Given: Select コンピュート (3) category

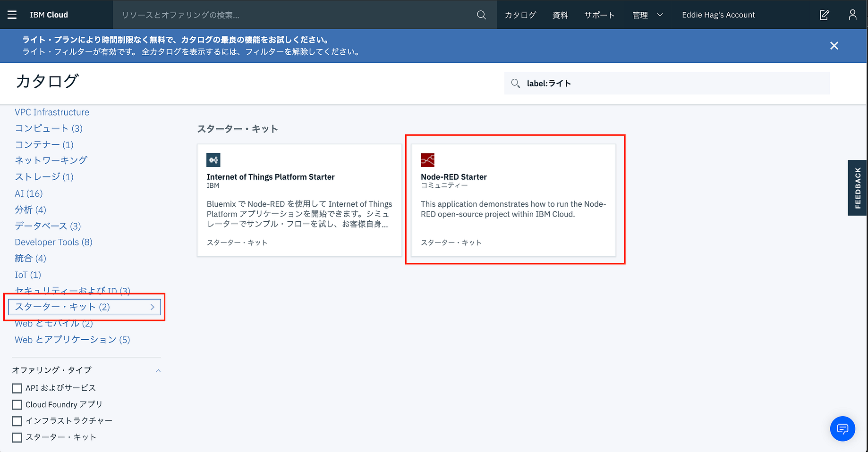Looking at the screenshot, I should pyautogui.click(x=49, y=128).
